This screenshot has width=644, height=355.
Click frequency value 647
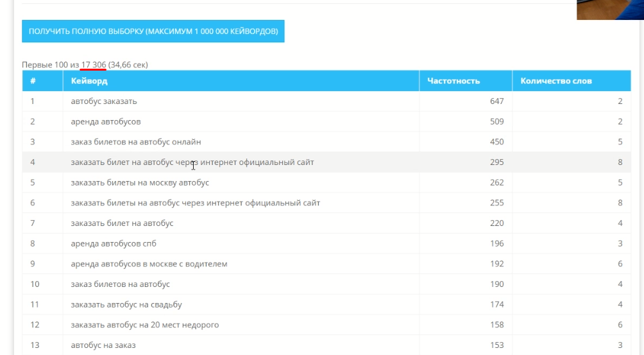(496, 101)
